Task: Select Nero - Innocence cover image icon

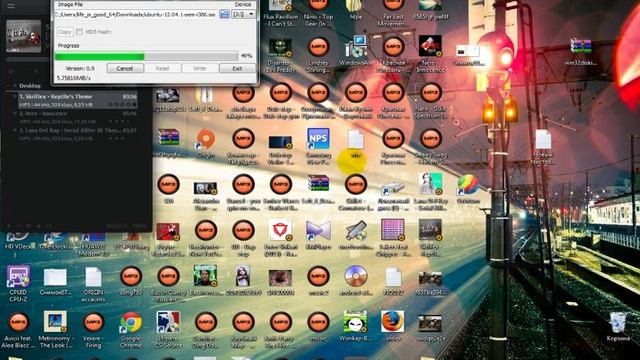Action: [x=430, y=53]
